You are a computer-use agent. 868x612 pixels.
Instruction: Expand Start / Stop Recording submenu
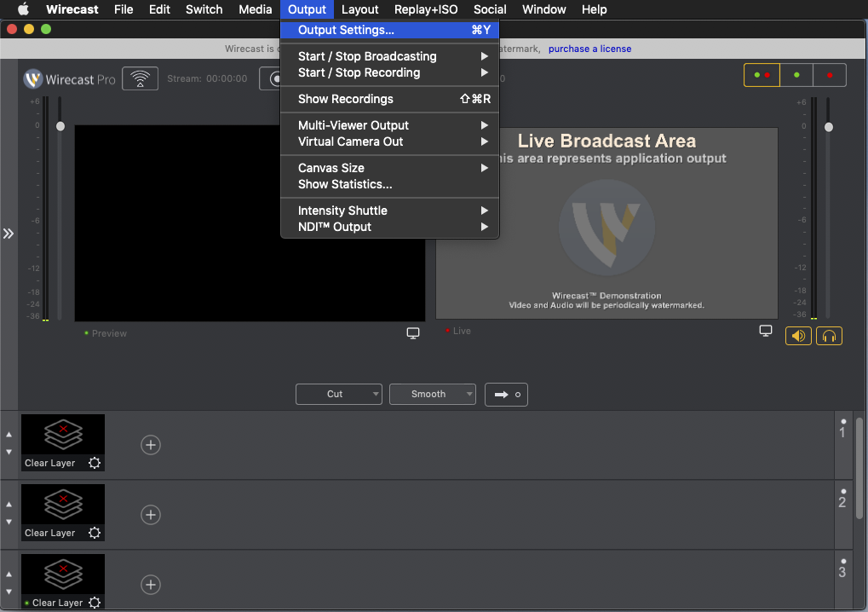(x=390, y=72)
